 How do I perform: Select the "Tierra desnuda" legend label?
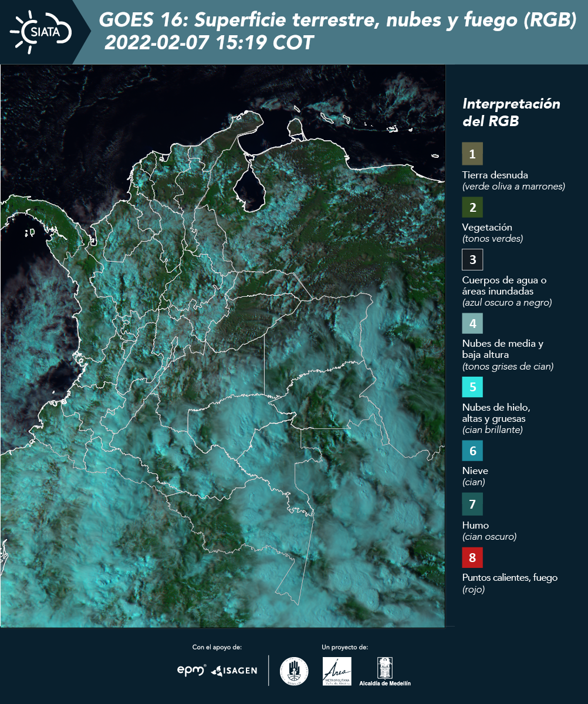coord(495,175)
